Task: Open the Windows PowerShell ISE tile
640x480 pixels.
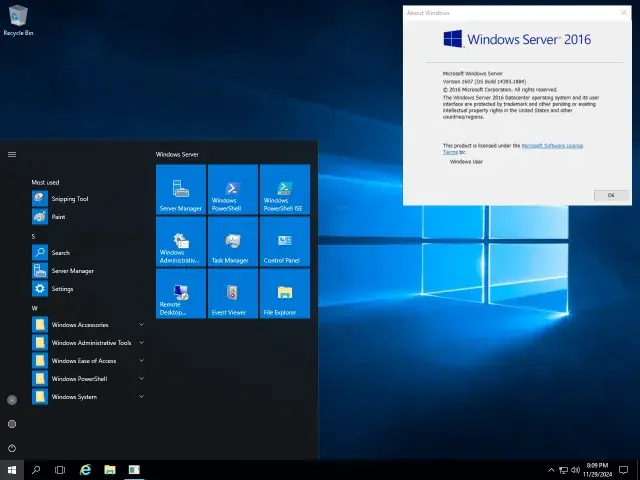Action: pyautogui.click(x=285, y=189)
